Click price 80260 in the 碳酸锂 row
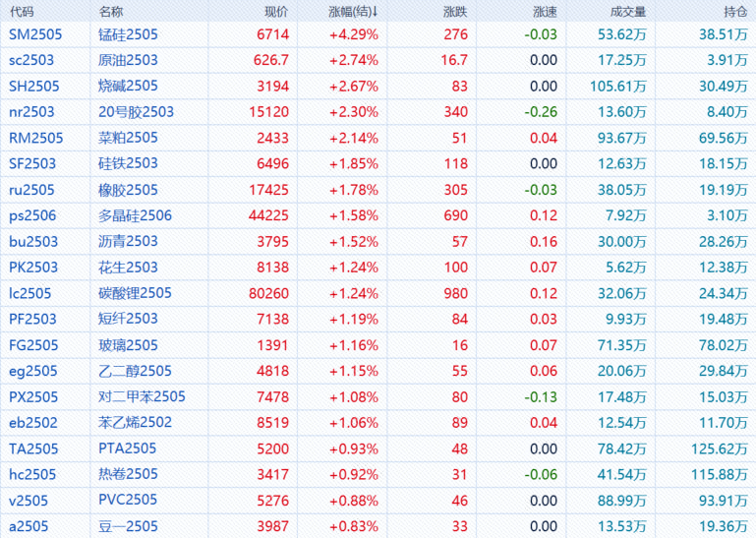Viewport: 756px width, 538px height. [x=268, y=293]
